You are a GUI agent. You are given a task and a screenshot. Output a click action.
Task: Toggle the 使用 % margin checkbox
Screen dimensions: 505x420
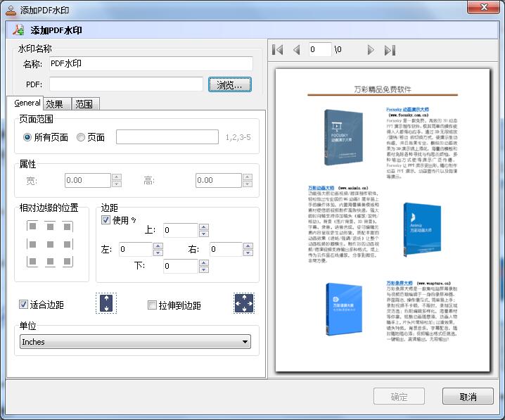[x=106, y=220]
